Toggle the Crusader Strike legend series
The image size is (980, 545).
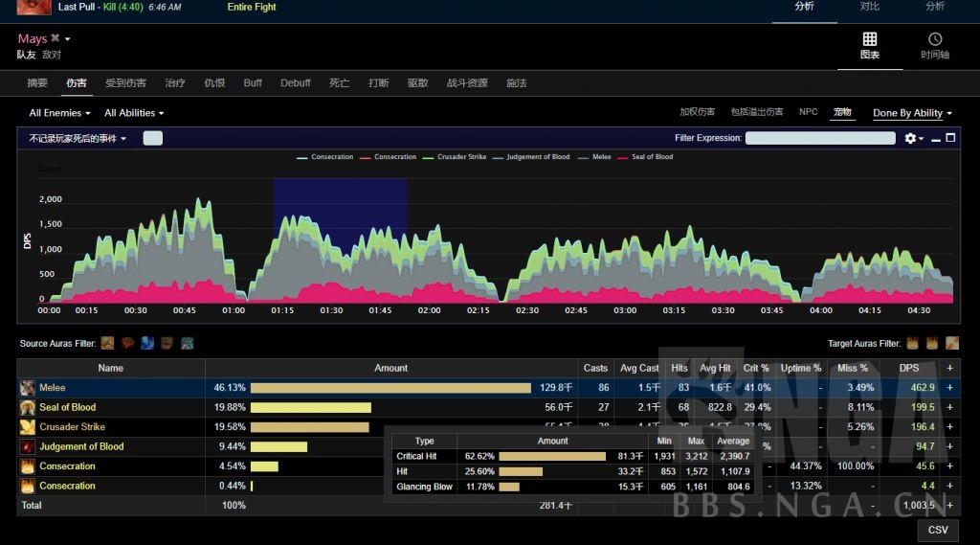(455, 157)
